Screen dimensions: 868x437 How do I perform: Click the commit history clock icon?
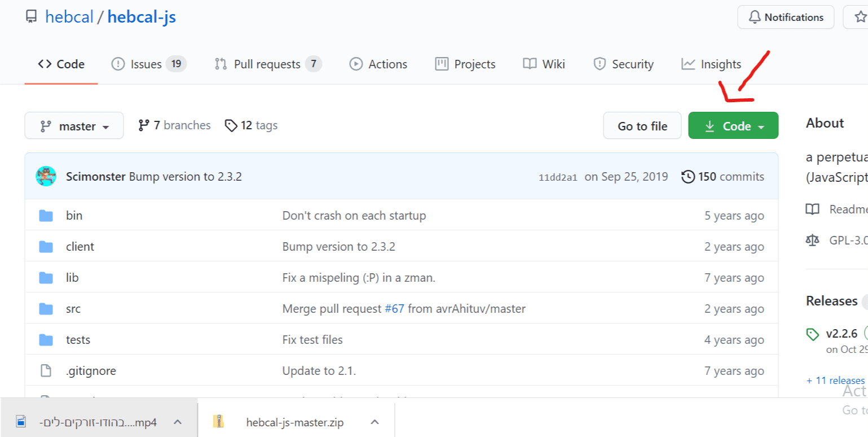pyautogui.click(x=688, y=177)
